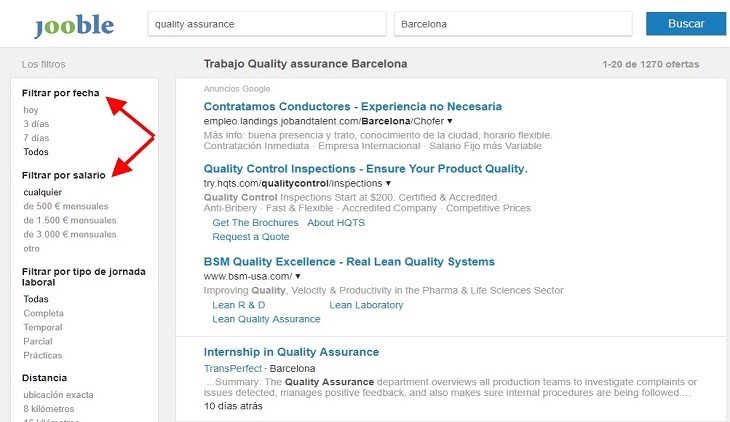Image resolution: width=730 pixels, height=422 pixels.
Task: Filter salary de 500 € mensuales
Action: click(66, 206)
